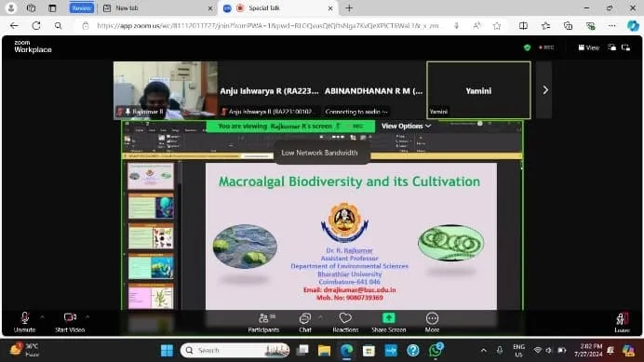Open Reactions menu
644x362 pixels.
point(345,322)
